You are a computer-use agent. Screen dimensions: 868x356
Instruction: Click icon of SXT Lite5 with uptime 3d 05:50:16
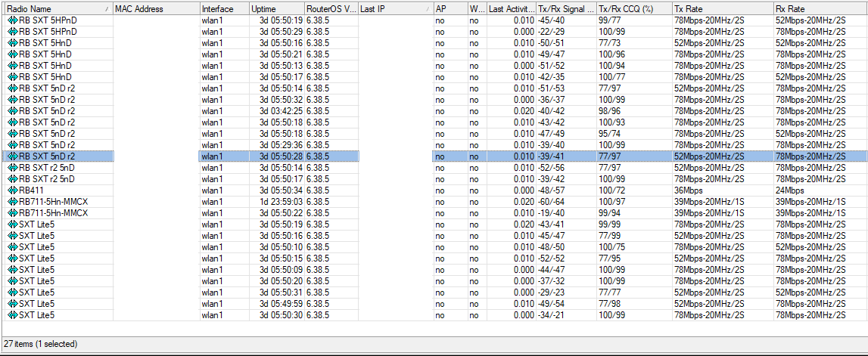point(14,236)
